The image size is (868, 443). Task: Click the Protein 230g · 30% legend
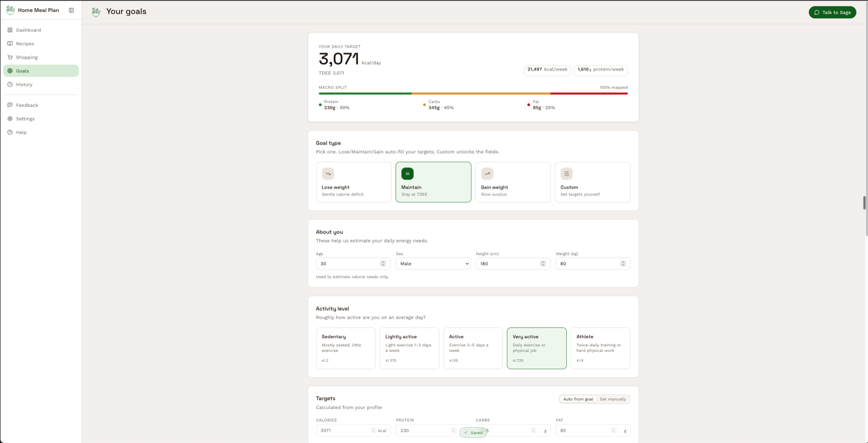click(334, 105)
